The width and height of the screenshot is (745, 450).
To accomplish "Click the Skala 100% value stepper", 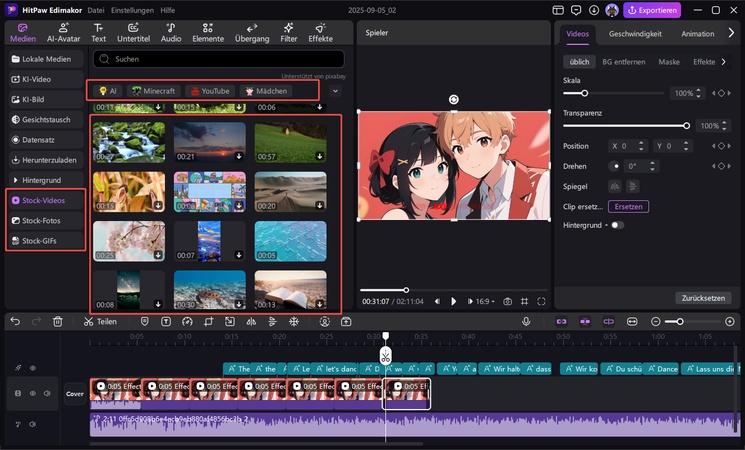I will [x=698, y=93].
